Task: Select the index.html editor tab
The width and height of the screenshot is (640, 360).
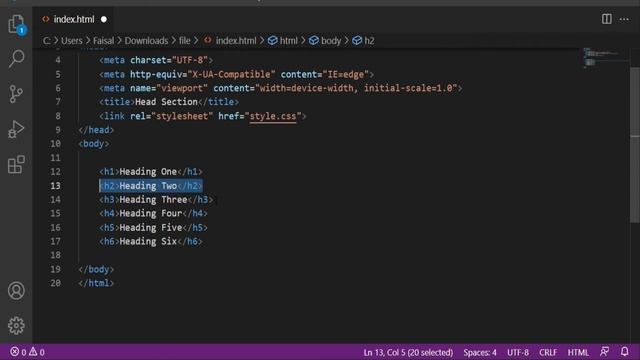Action: tap(73, 19)
